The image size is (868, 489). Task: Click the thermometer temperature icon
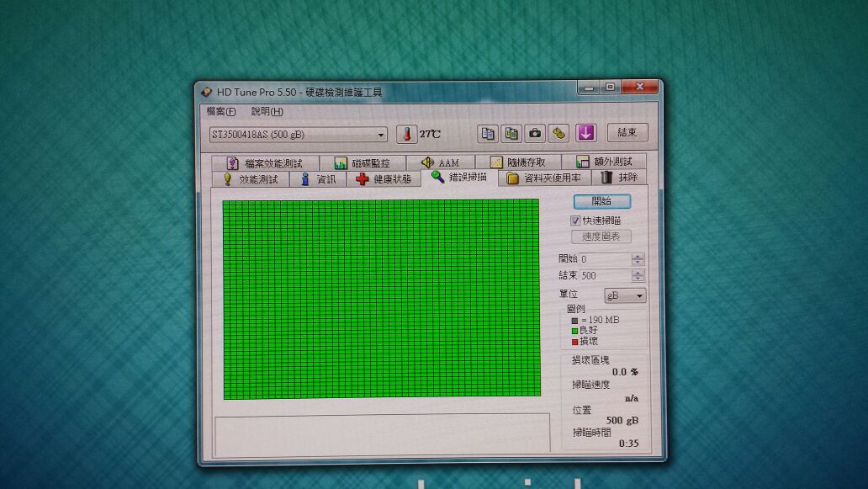click(x=407, y=134)
